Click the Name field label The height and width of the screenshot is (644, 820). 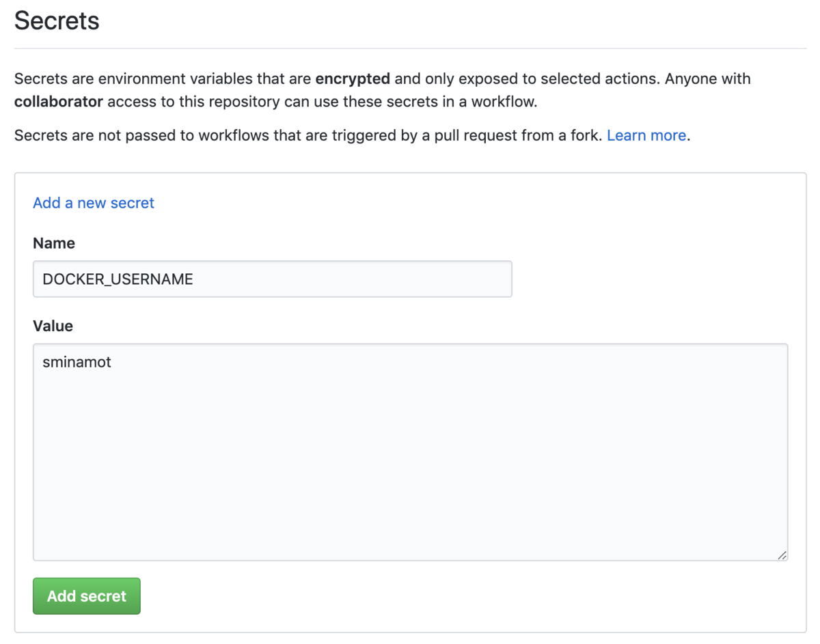[x=54, y=243]
